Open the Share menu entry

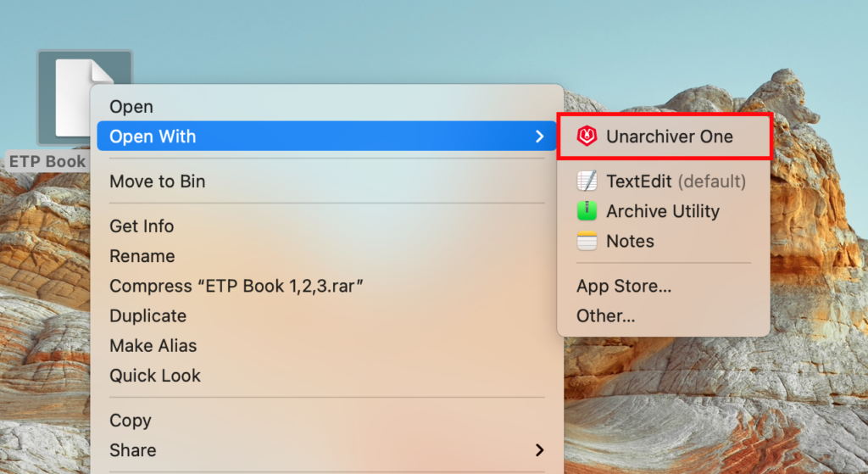(133, 450)
